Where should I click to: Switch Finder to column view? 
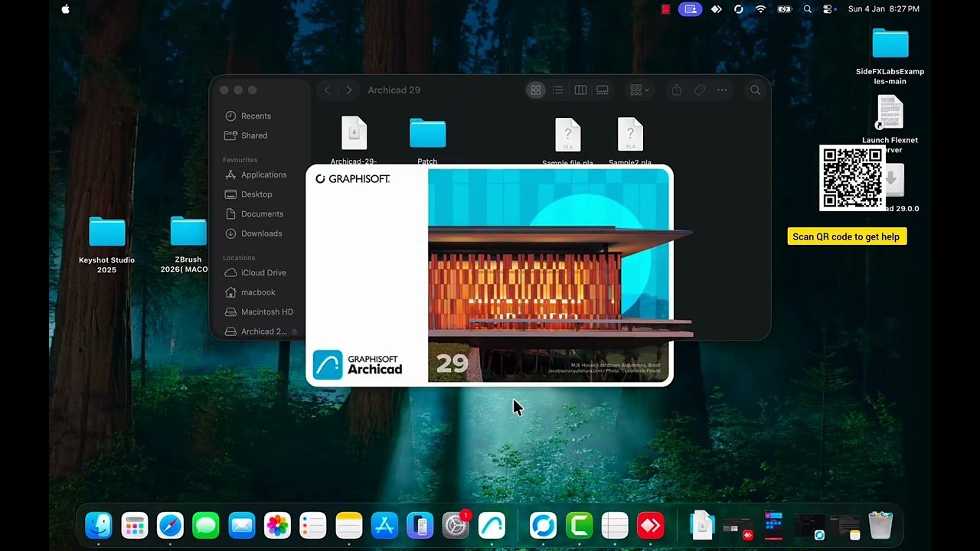point(580,90)
